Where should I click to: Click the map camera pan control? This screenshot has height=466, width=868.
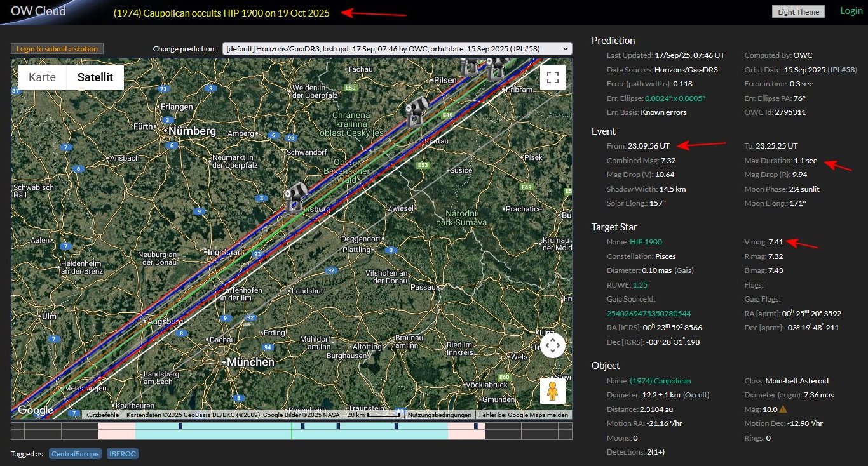(552, 346)
